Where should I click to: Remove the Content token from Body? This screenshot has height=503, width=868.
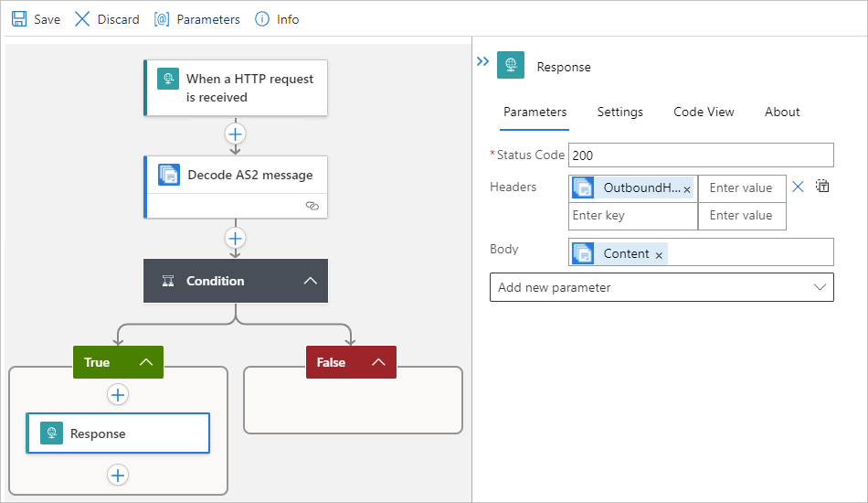click(x=659, y=255)
